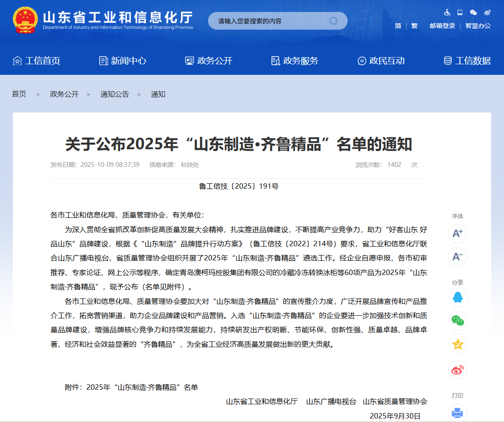Share to Qzone with yellow star icon

click(457, 344)
